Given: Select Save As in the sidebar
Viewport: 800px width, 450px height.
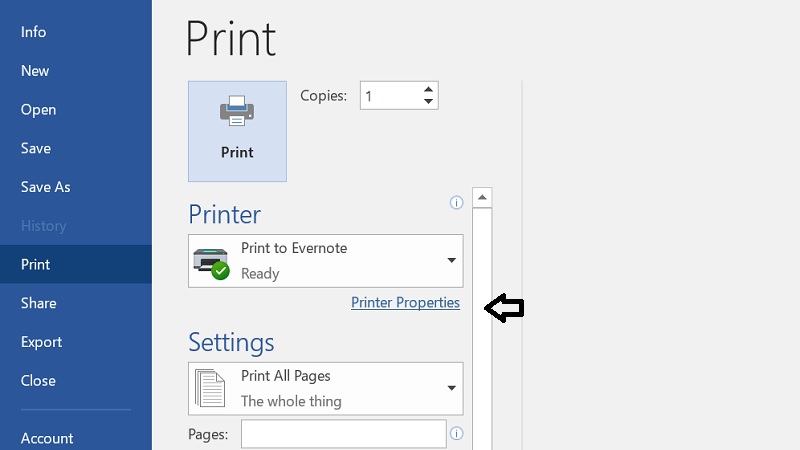Looking at the screenshot, I should 46,187.
